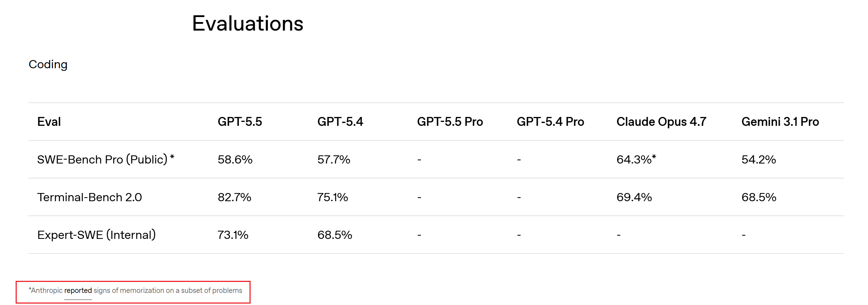Click the 68.5% Gemini Terminal-Bench score
Viewport: 868px width, 305px height.
pyautogui.click(x=759, y=197)
